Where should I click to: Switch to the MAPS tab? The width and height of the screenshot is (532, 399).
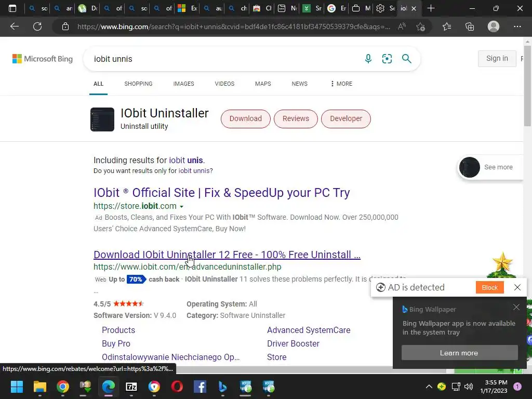click(263, 84)
